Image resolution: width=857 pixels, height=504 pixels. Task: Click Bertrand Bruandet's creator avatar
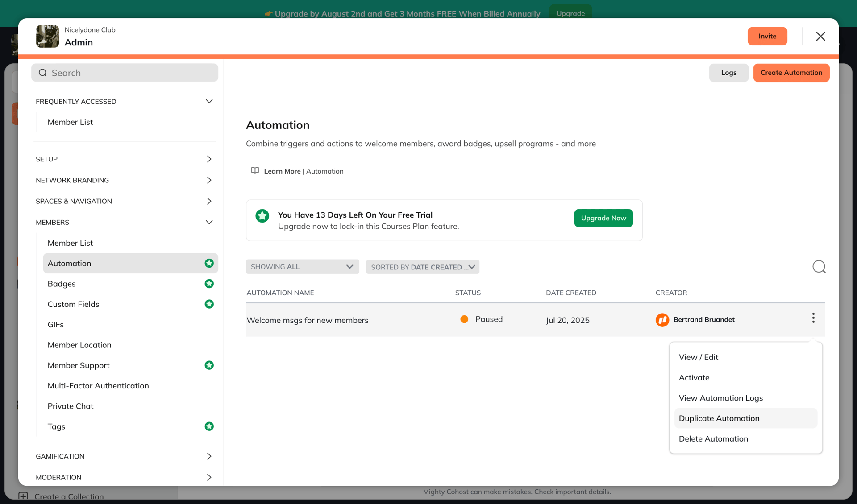coord(662,320)
